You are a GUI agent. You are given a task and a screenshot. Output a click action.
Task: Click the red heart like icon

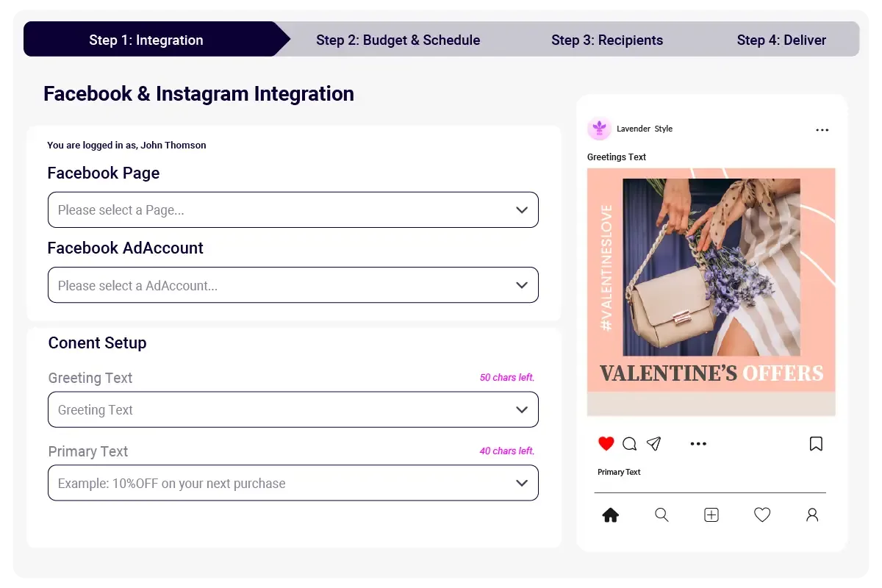pos(606,443)
